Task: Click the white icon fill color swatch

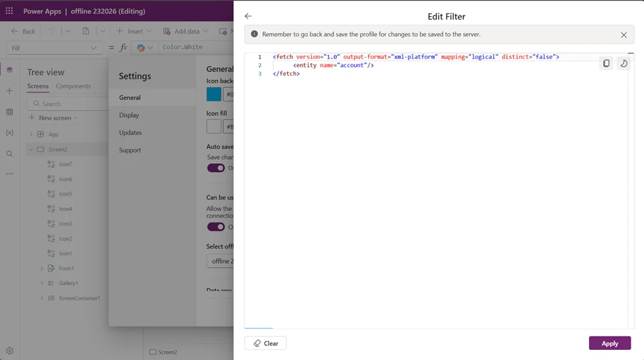Action: [x=213, y=126]
